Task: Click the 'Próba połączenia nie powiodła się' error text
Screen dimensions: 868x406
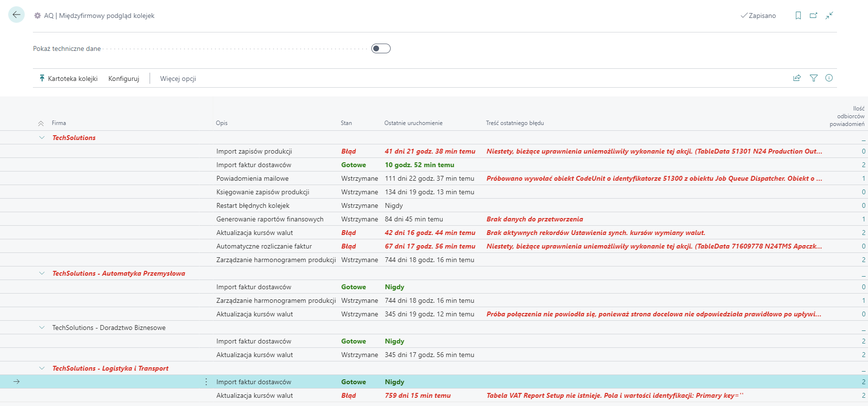Action: (654, 314)
